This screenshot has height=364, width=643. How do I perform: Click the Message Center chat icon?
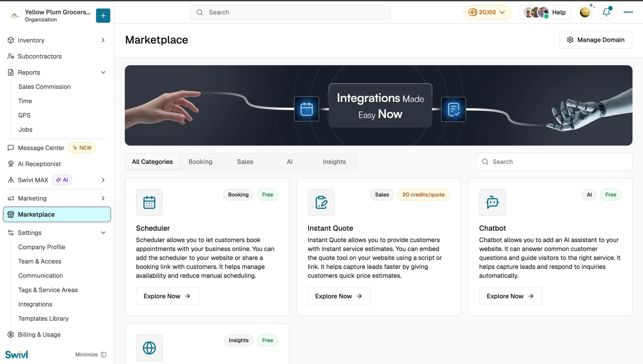[x=11, y=148]
